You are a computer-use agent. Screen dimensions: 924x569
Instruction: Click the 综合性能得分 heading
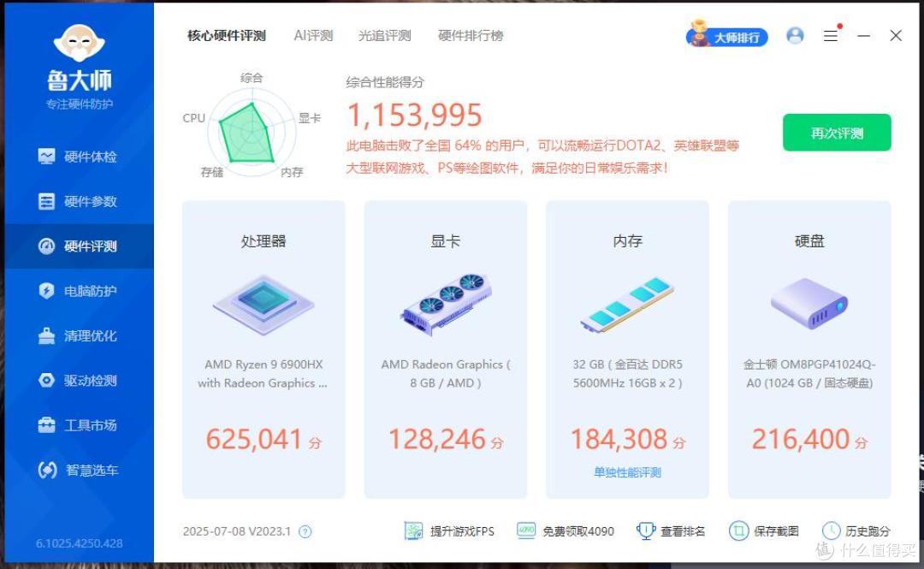tap(385, 82)
